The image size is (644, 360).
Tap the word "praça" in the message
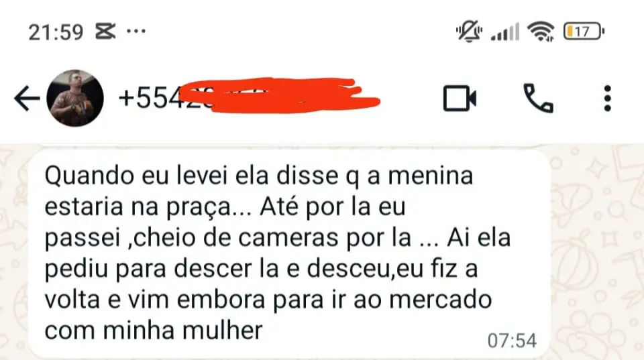click(x=199, y=208)
